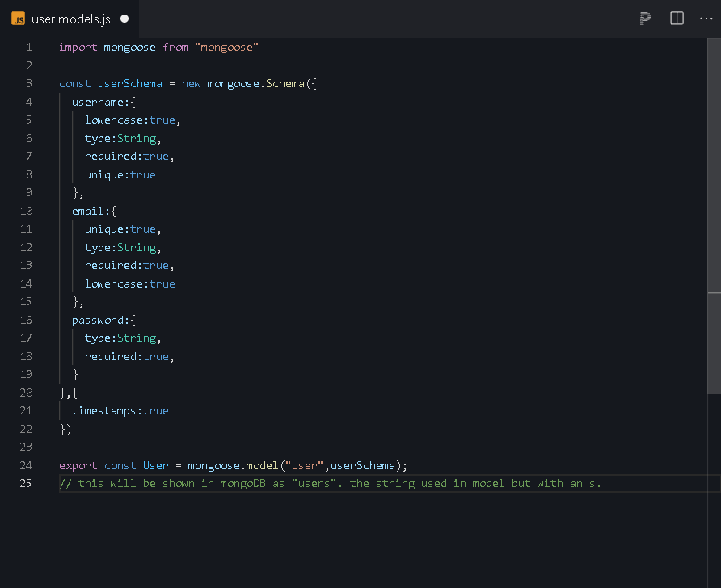Click the comment on line 25

coord(330,483)
